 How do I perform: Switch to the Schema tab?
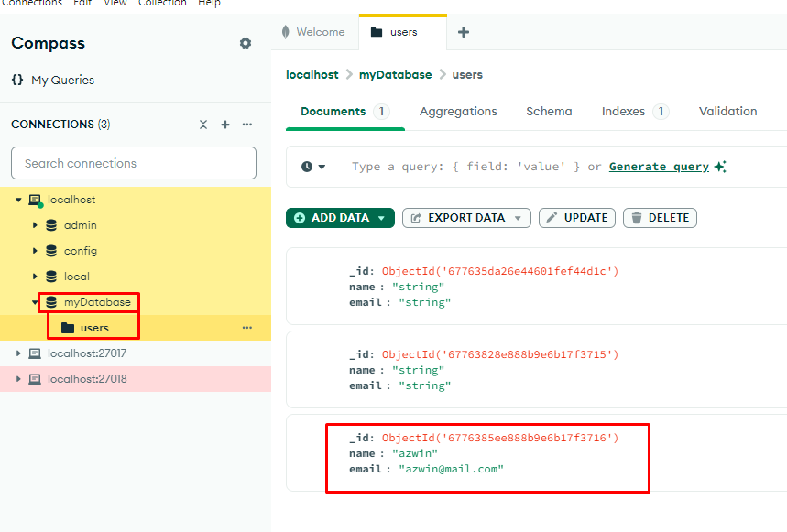[549, 112]
